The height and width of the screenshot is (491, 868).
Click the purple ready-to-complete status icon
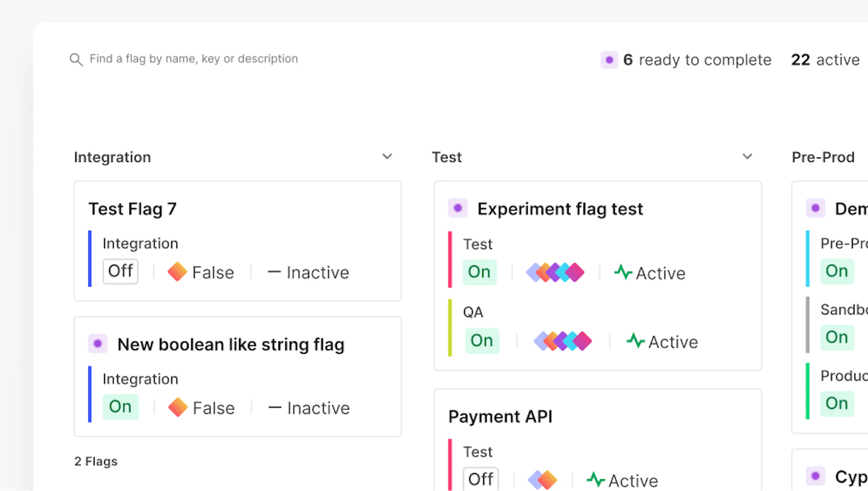coord(609,60)
